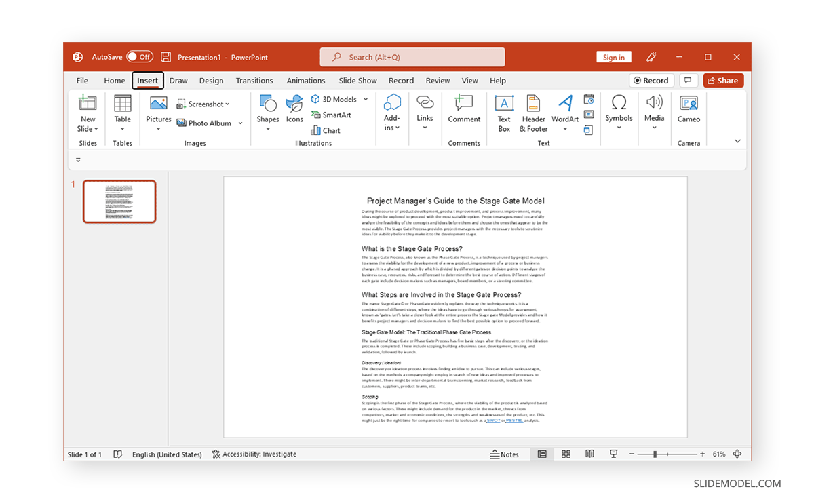Select the slide 1 thumbnail
The image size is (814, 504).
[119, 201]
